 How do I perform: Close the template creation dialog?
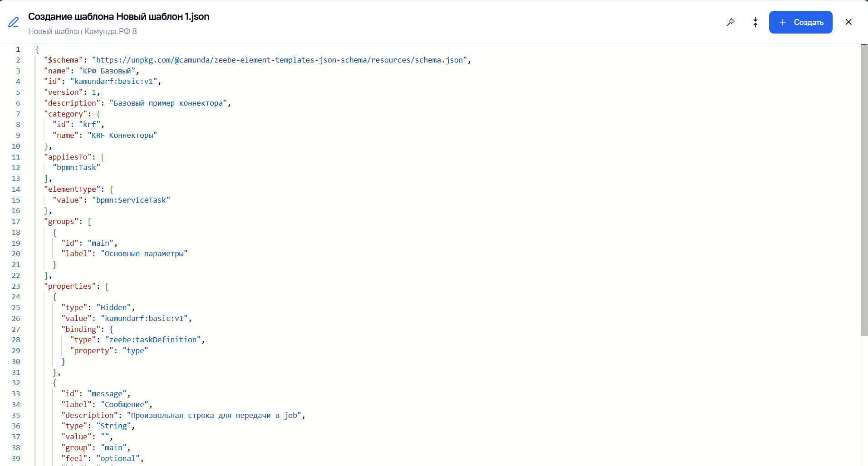[848, 22]
